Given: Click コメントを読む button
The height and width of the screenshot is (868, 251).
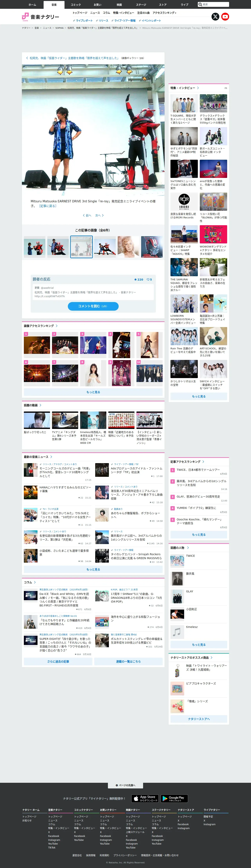Looking at the screenshot, I should (93, 306).
